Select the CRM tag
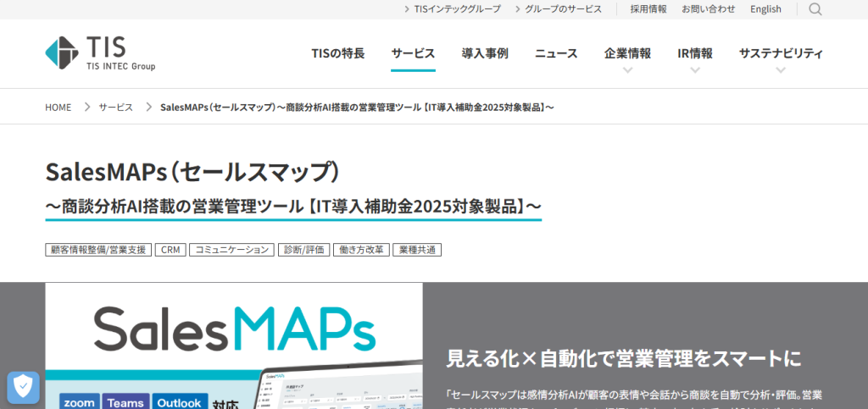The height and width of the screenshot is (409, 868). pyautogui.click(x=170, y=250)
